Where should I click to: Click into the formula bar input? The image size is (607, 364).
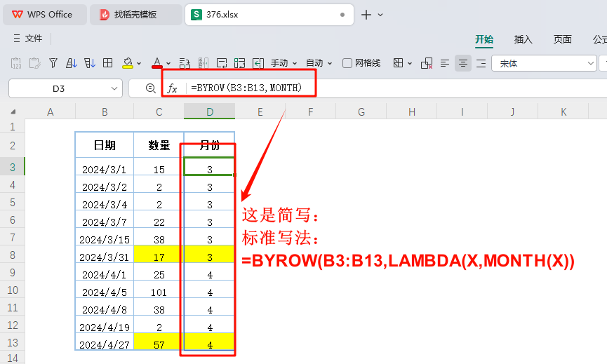(x=398, y=88)
